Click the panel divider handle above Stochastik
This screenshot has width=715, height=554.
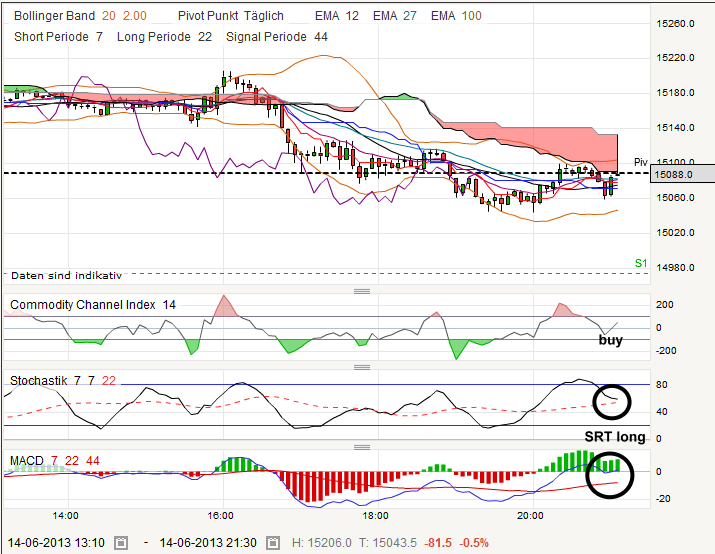pos(362,367)
